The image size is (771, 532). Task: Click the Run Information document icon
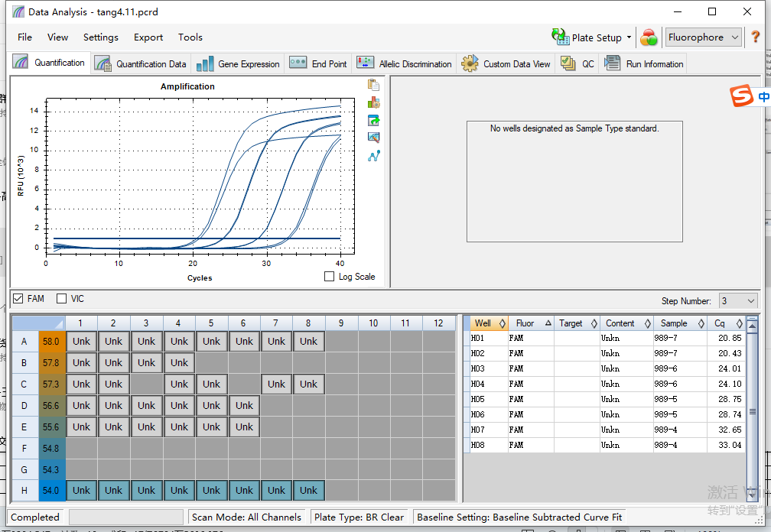[x=612, y=63]
